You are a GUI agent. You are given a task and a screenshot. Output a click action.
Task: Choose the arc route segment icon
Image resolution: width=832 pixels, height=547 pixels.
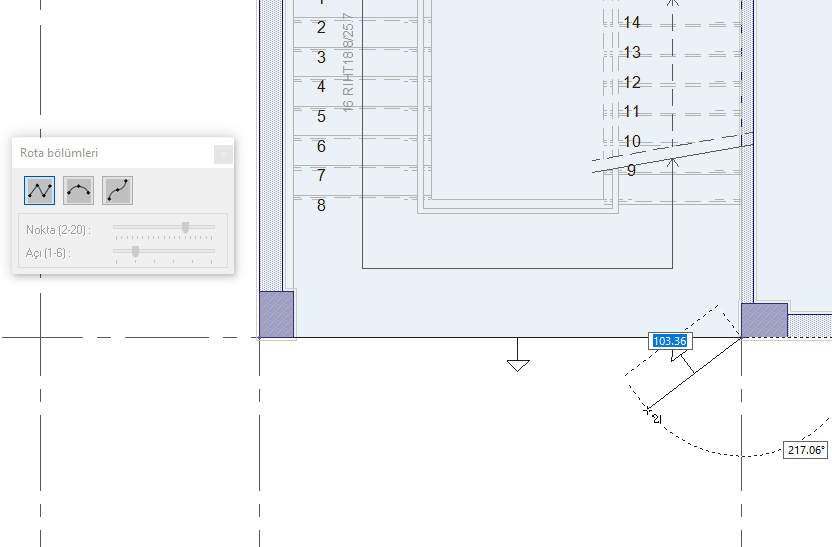[79, 190]
